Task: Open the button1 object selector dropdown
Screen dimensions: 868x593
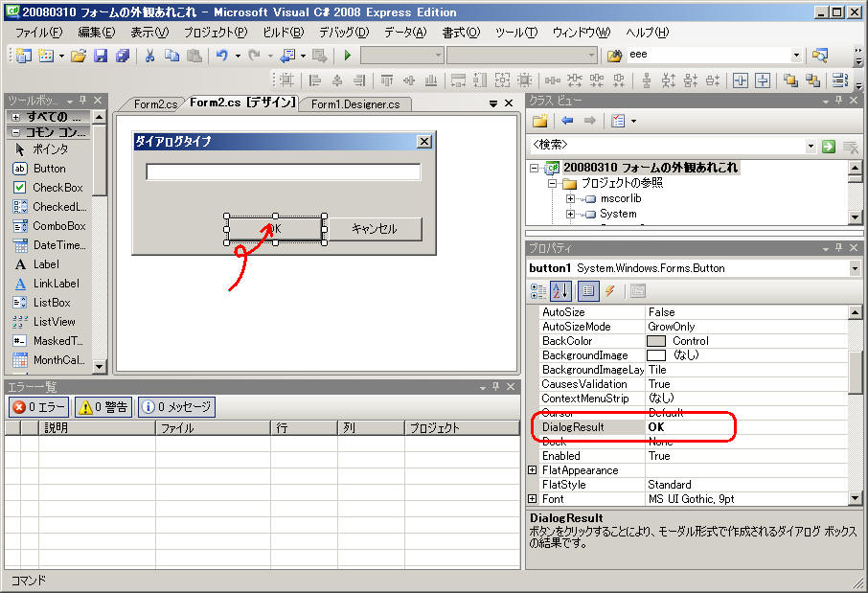Action: pyautogui.click(x=854, y=268)
